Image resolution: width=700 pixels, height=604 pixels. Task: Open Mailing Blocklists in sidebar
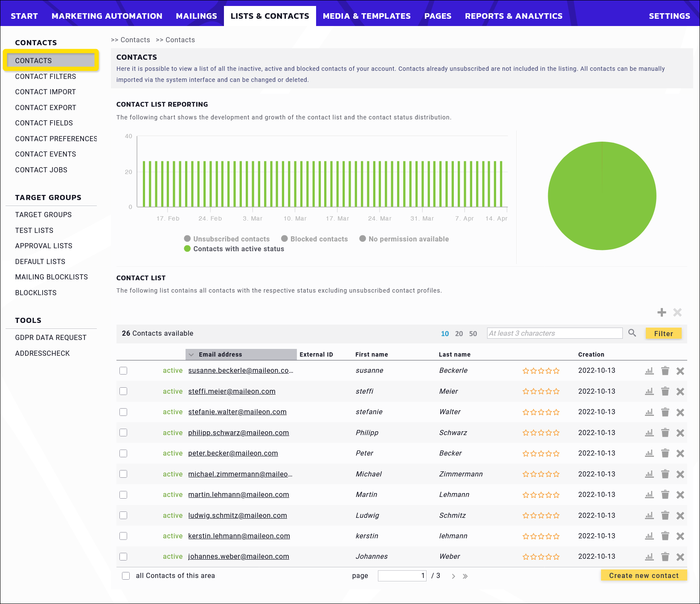click(x=52, y=277)
